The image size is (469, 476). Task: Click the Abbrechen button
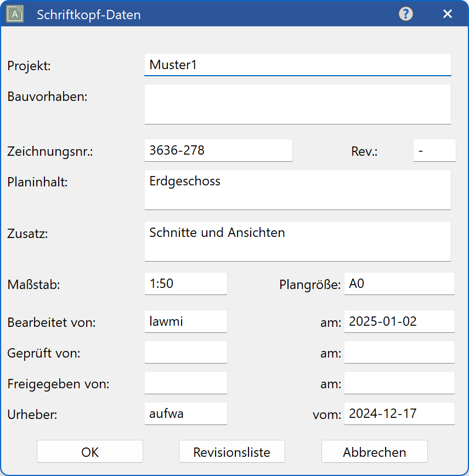click(374, 452)
